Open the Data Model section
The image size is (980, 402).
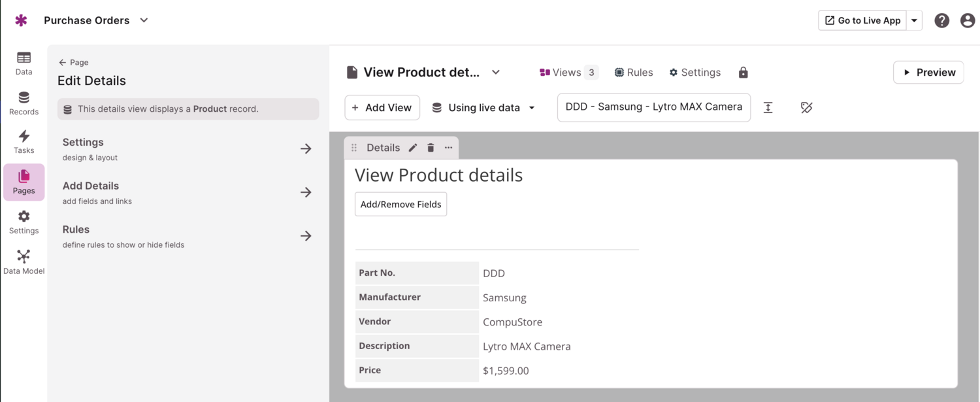click(x=24, y=262)
